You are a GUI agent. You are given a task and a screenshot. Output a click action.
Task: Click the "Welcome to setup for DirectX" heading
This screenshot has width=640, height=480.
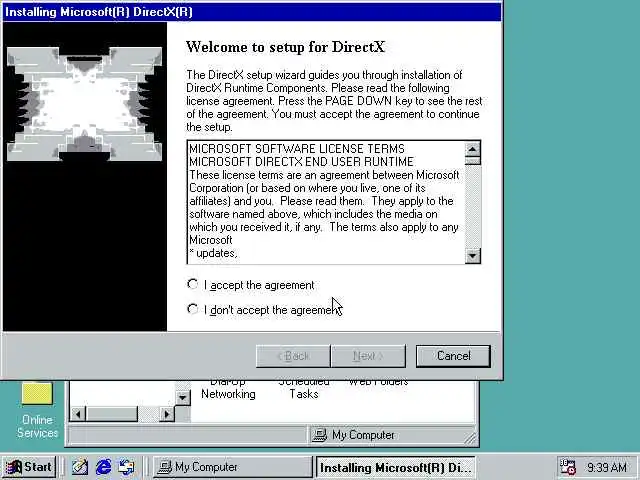pyautogui.click(x=285, y=47)
